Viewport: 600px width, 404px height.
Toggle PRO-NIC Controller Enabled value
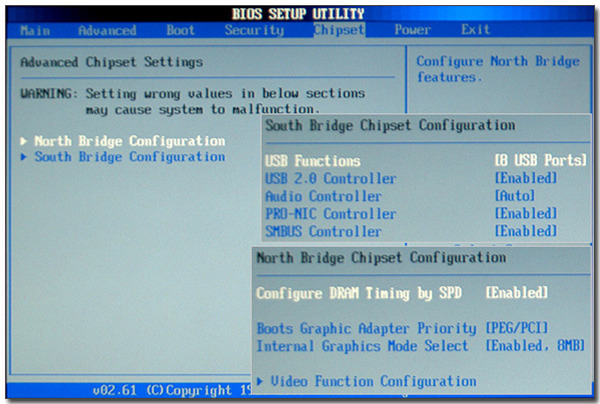(x=526, y=214)
